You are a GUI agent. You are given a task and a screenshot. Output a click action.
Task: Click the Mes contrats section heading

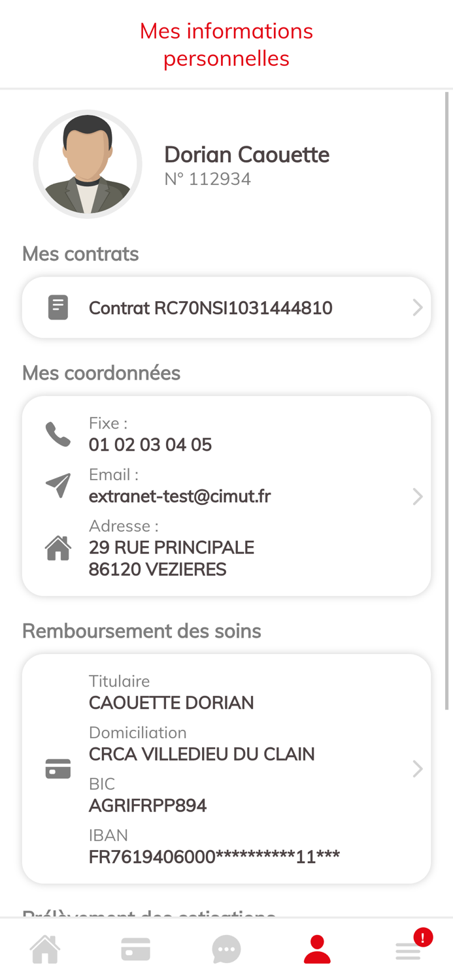(x=80, y=254)
